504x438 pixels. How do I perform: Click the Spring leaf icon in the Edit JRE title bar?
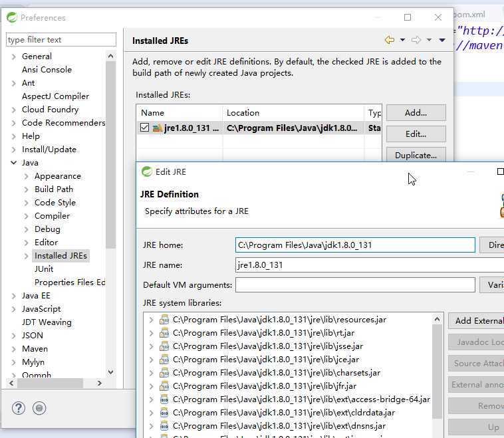tap(147, 171)
